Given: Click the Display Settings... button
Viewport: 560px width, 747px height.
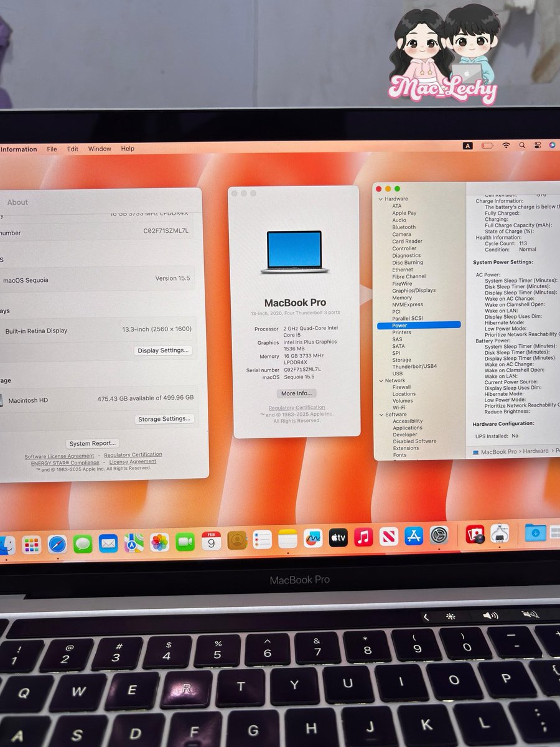Looking at the screenshot, I should click(x=163, y=350).
